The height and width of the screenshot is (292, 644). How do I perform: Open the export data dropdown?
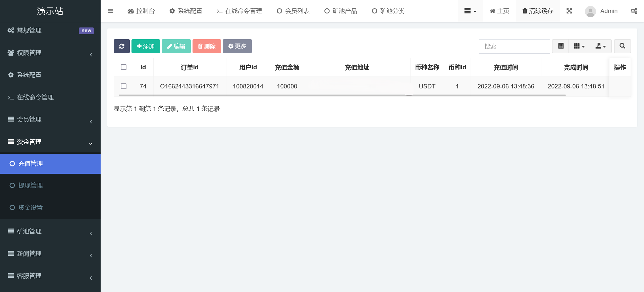pos(600,46)
